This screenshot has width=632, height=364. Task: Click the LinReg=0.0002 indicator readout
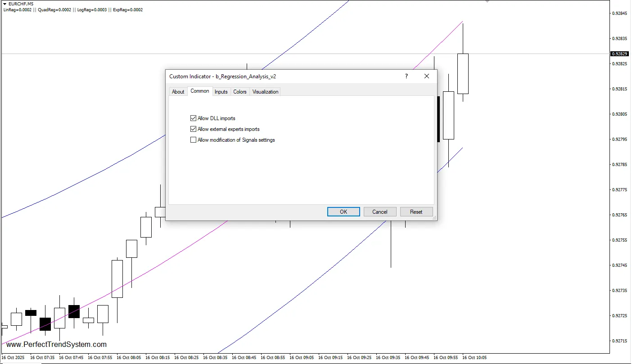click(17, 9)
